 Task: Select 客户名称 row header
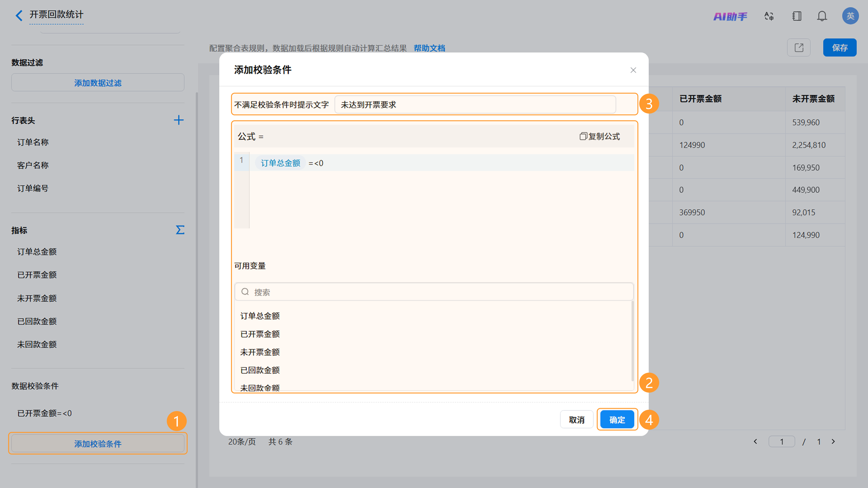33,165
